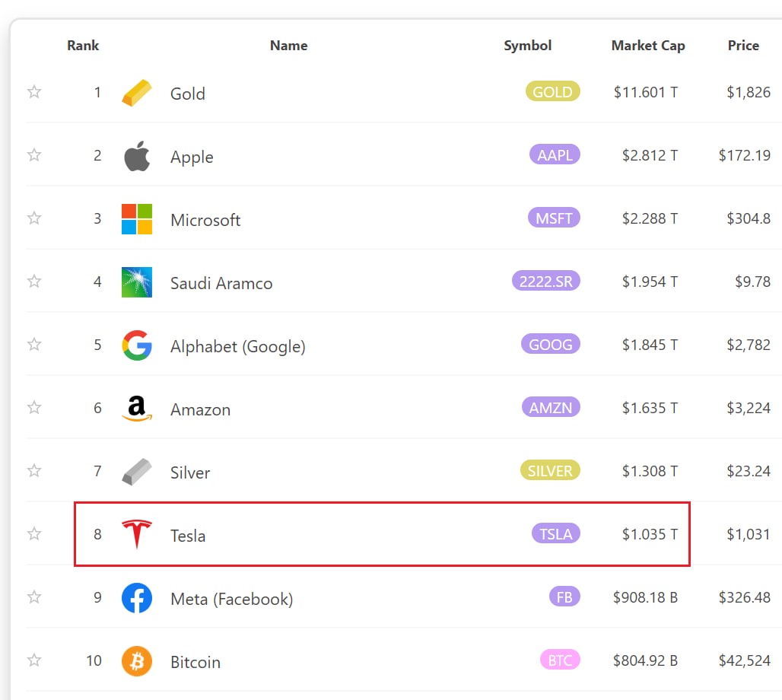782x700 pixels.
Task: Select Microsoft market cap $2.288 T
Action: tap(650, 218)
